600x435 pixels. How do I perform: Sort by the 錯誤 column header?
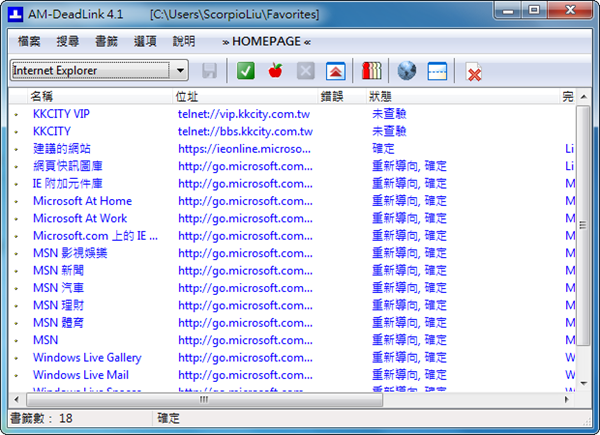click(x=341, y=96)
